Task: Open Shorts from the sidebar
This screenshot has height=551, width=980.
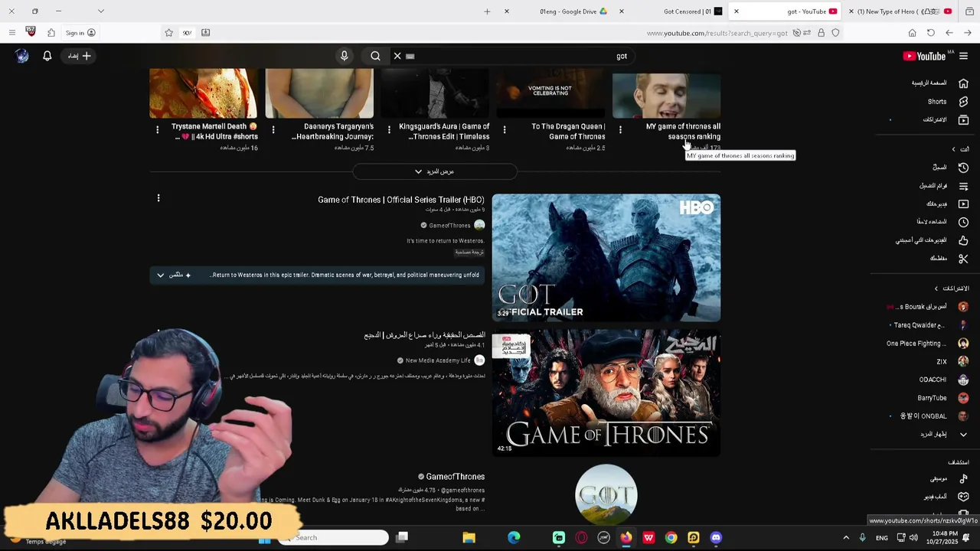Action: (x=947, y=101)
